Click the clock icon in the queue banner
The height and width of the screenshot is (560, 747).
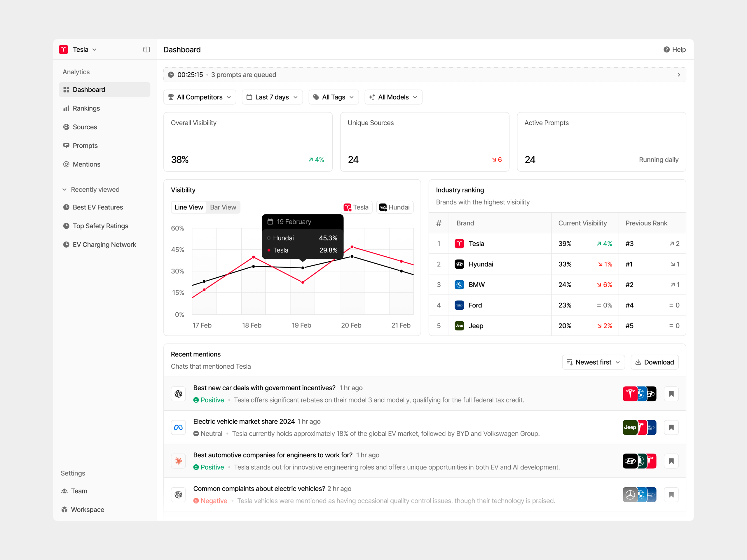click(171, 75)
